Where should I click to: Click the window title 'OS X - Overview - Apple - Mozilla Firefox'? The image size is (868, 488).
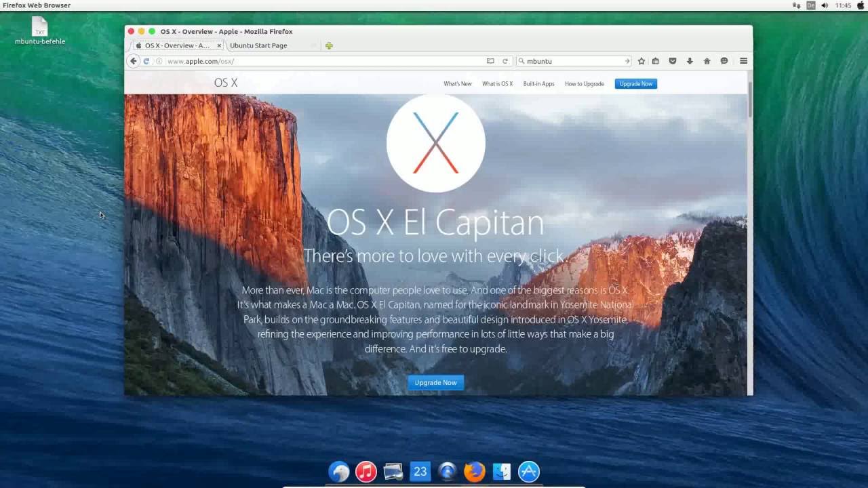pos(226,31)
